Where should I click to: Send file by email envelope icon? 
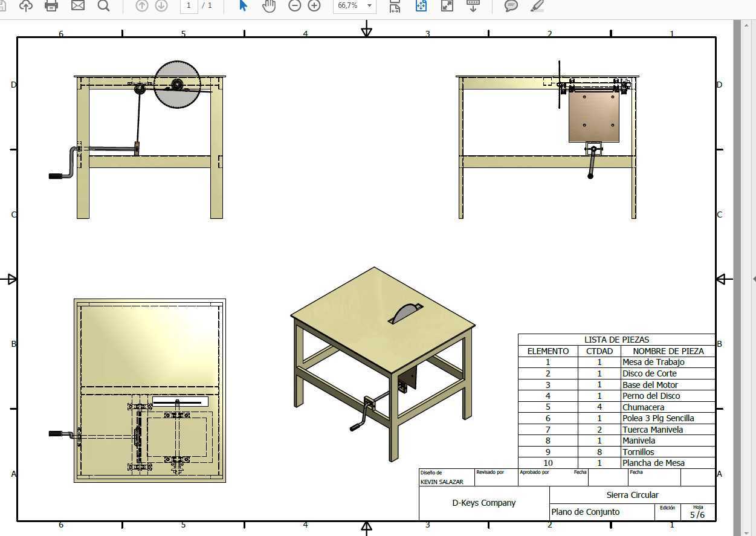tap(78, 5)
